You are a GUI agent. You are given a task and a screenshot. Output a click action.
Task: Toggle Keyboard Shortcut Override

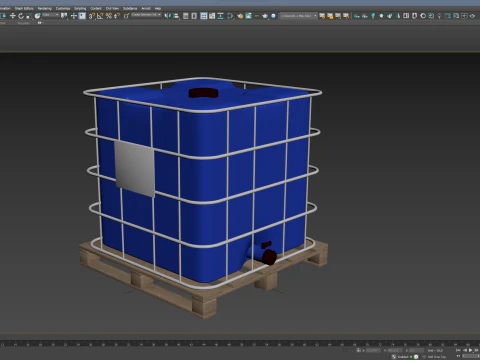(82, 16)
